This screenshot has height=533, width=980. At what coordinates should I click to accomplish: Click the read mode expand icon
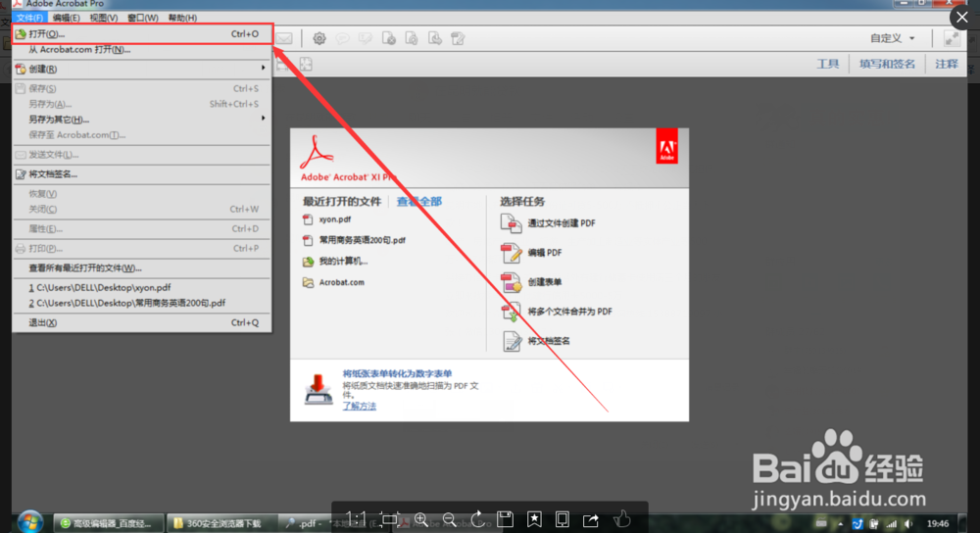[x=952, y=39]
